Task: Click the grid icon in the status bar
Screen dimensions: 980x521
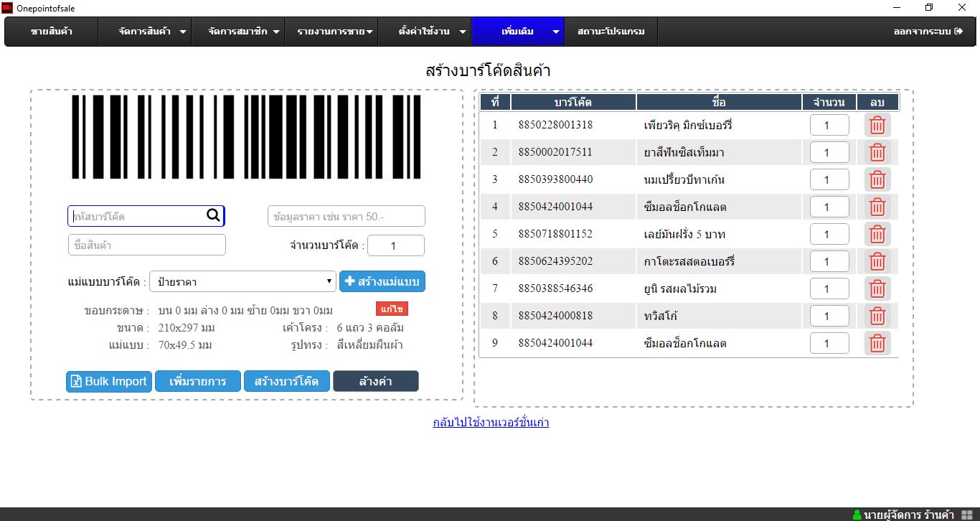Action: [x=966, y=515]
